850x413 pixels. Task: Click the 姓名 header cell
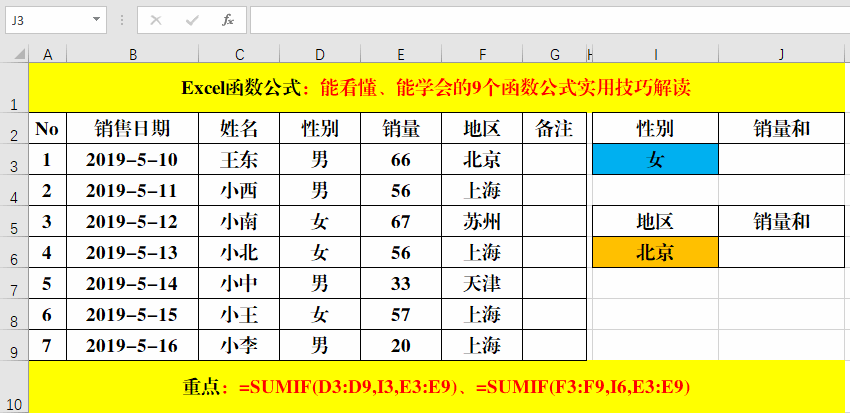point(239,128)
